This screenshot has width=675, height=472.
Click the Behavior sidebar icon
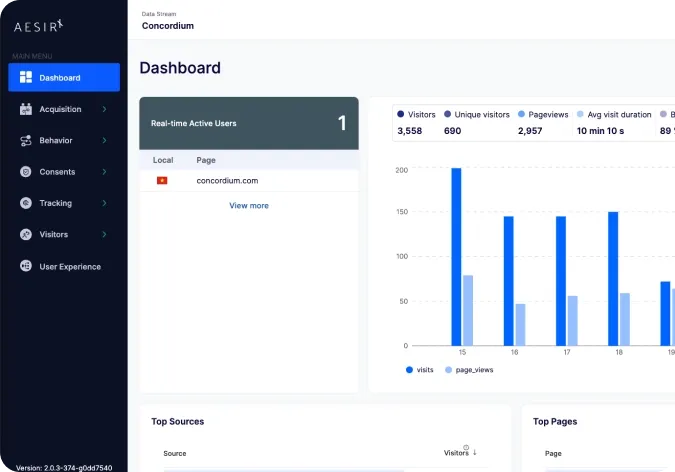click(x=26, y=140)
